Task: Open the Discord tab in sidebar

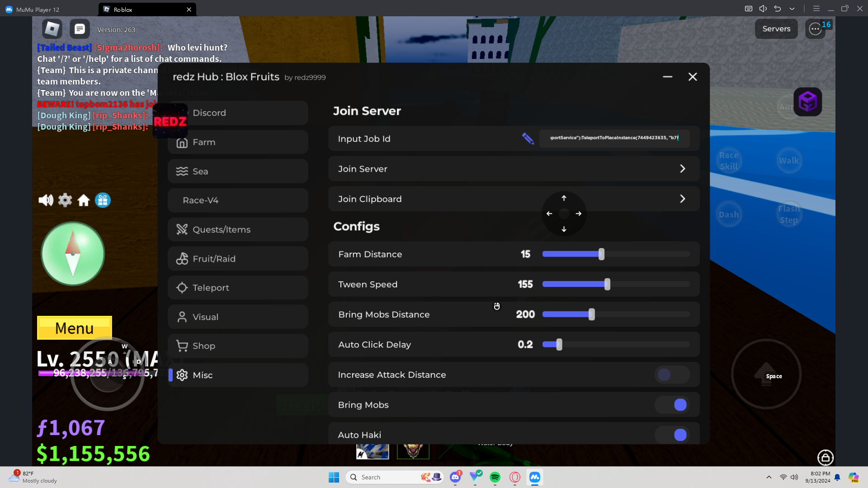Action: 238,113
